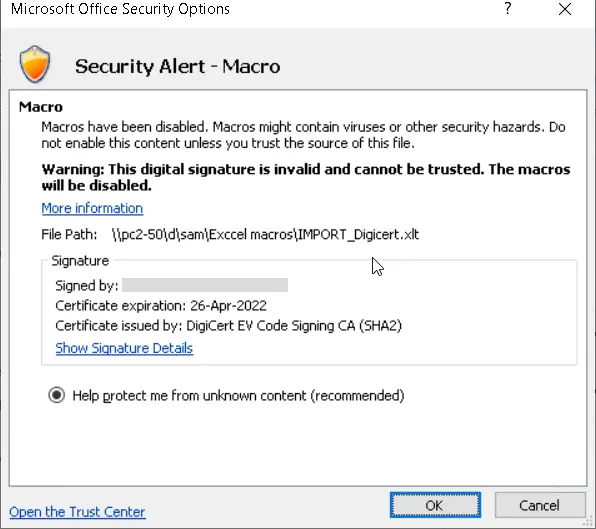
Task: Click the bold Macro section heading
Action: tap(41, 107)
